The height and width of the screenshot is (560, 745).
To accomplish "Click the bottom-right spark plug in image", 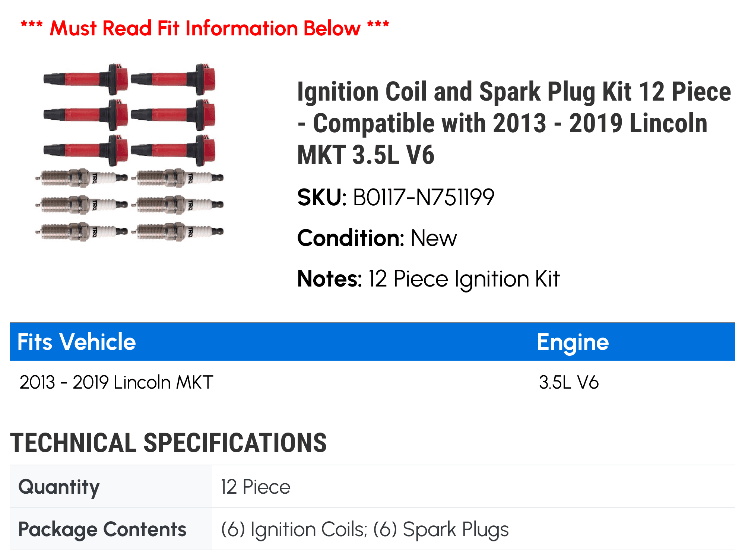I will click(180, 231).
